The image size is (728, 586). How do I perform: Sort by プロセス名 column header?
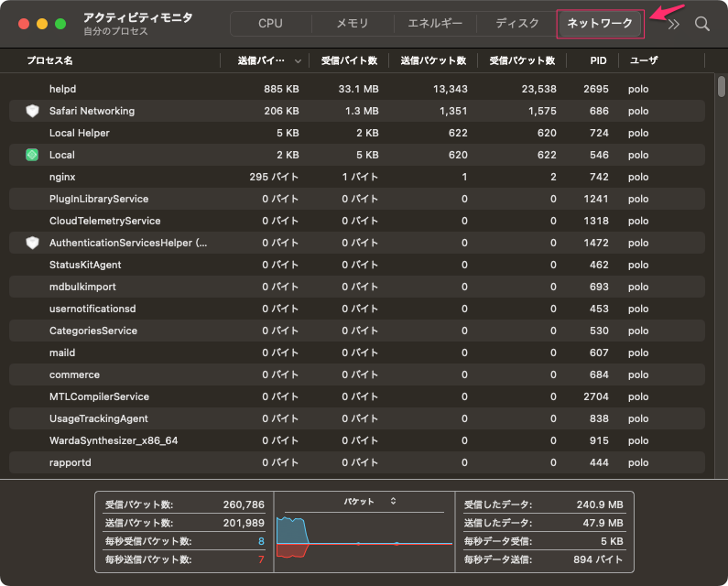(x=50, y=60)
